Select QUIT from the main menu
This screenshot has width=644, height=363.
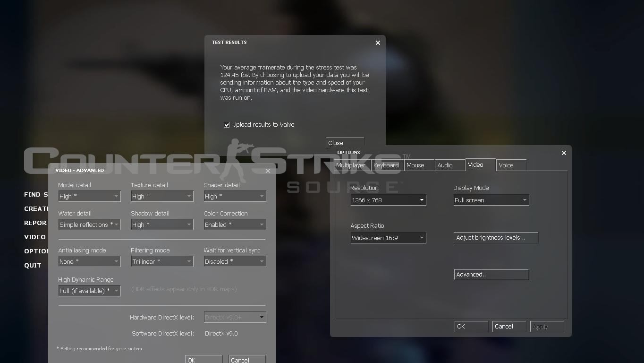point(33,265)
